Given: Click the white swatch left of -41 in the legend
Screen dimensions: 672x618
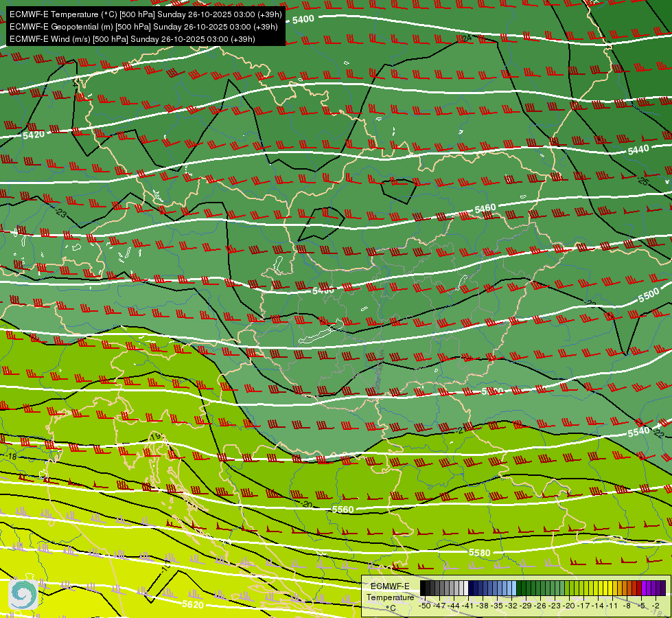Looking at the screenshot, I should 466,588.
